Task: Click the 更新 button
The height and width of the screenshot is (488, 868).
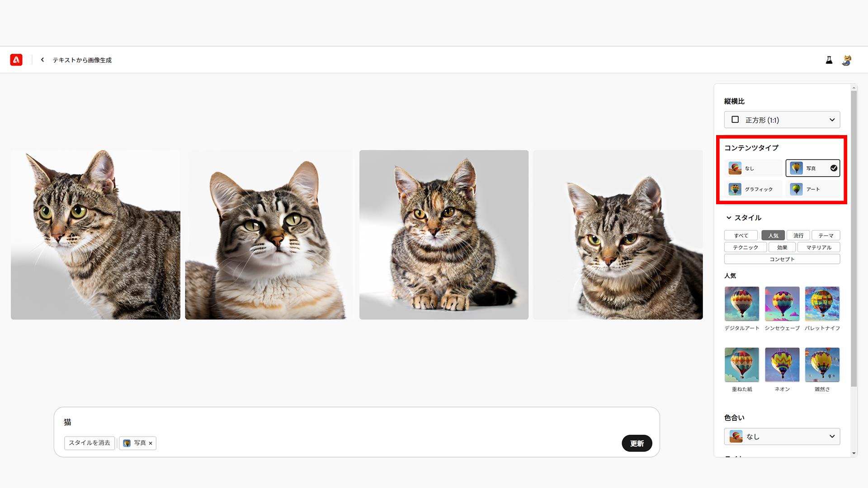Action: pos(637,443)
